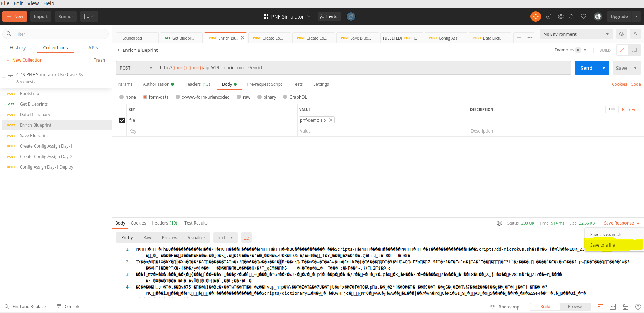Open the Save button dropdown arrow

[635, 68]
